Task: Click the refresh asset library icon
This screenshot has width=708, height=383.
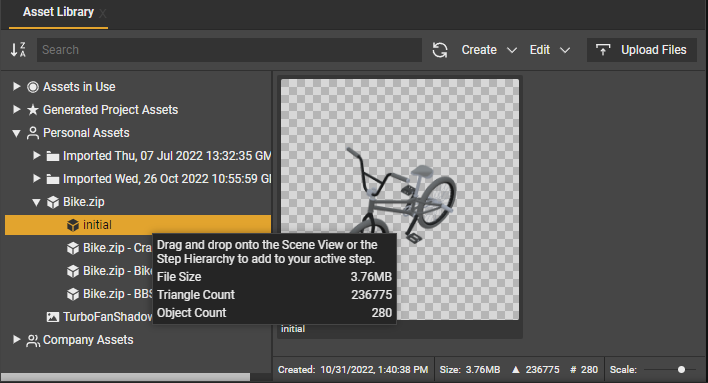Action: click(x=440, y=50)
